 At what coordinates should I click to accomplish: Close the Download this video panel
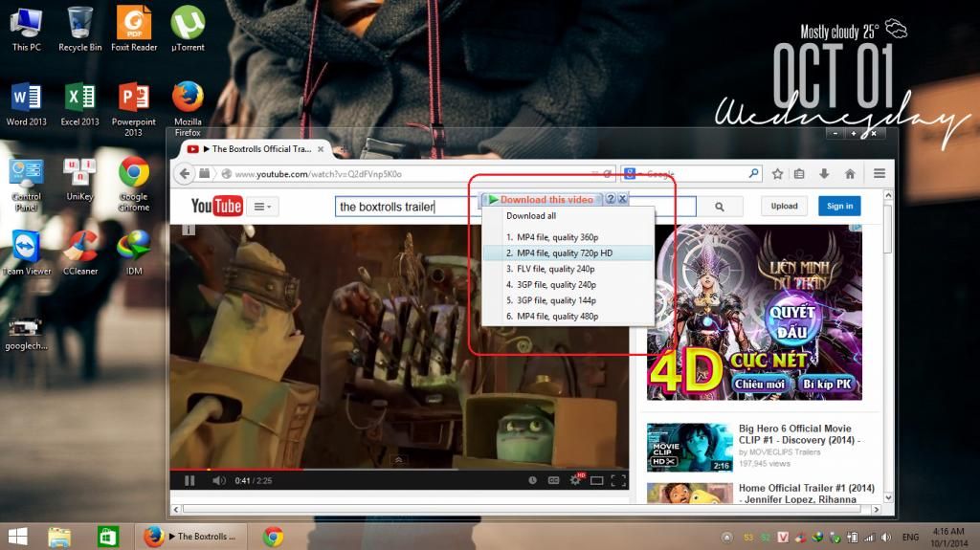tap(622, 199)
